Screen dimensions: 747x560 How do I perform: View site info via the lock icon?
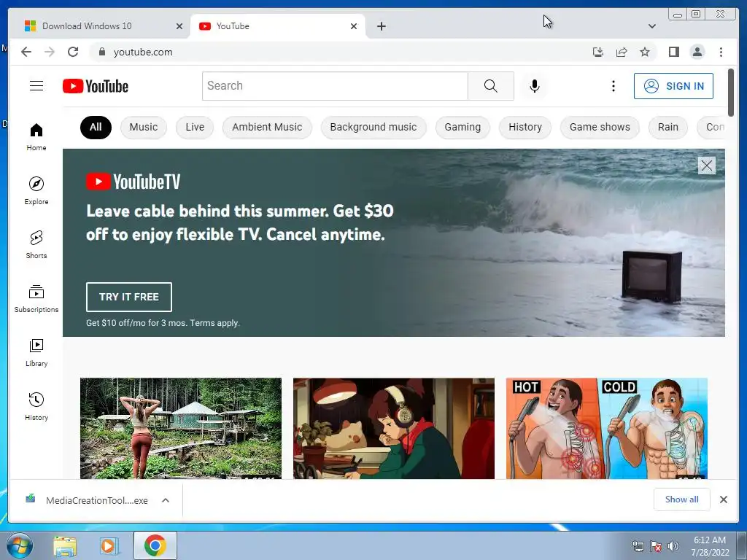[101, 52]
